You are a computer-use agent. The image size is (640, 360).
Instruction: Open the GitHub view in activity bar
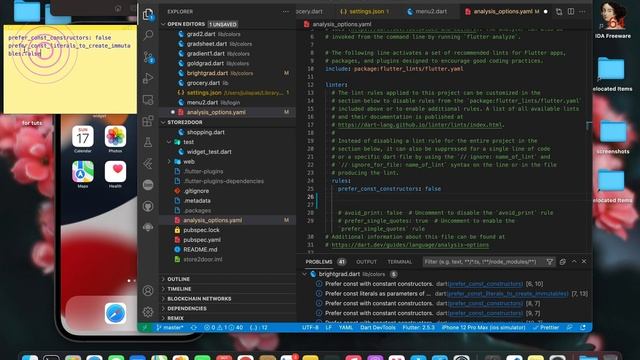pos(148,206)
